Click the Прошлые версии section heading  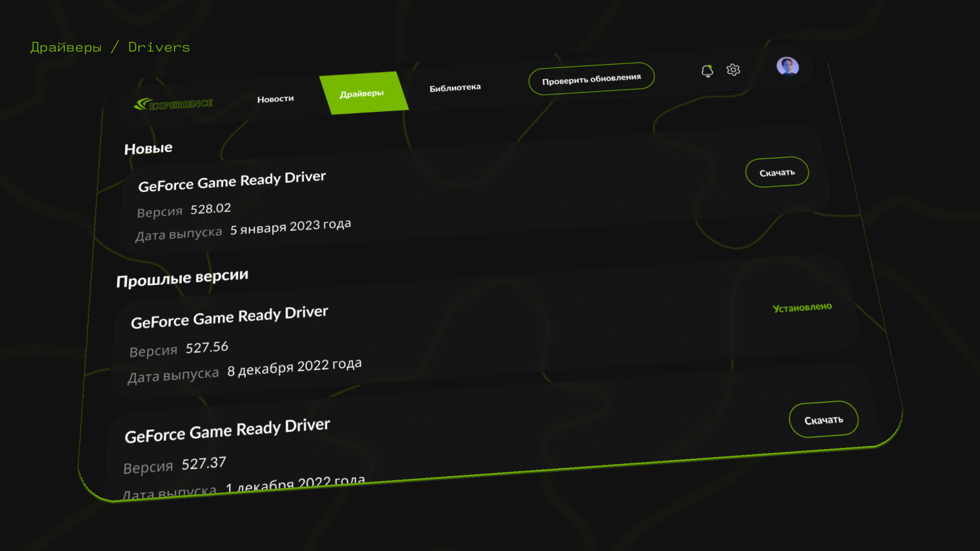point(182,279)
